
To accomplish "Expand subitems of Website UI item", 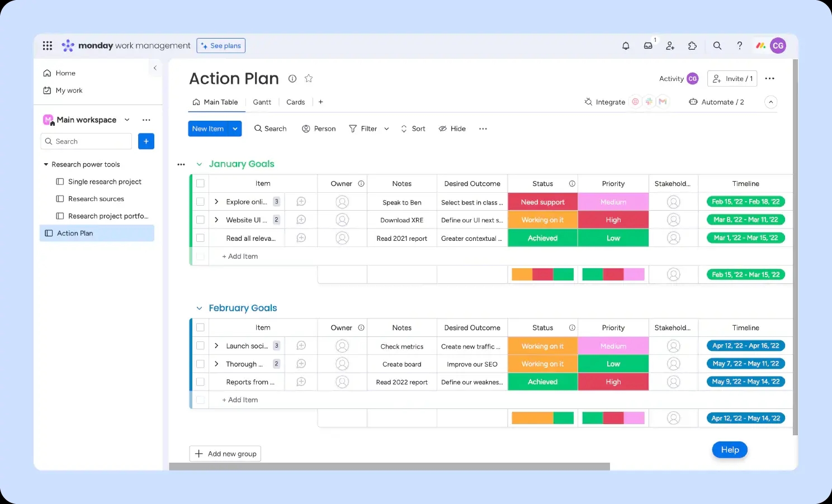I will click(216, 220).
